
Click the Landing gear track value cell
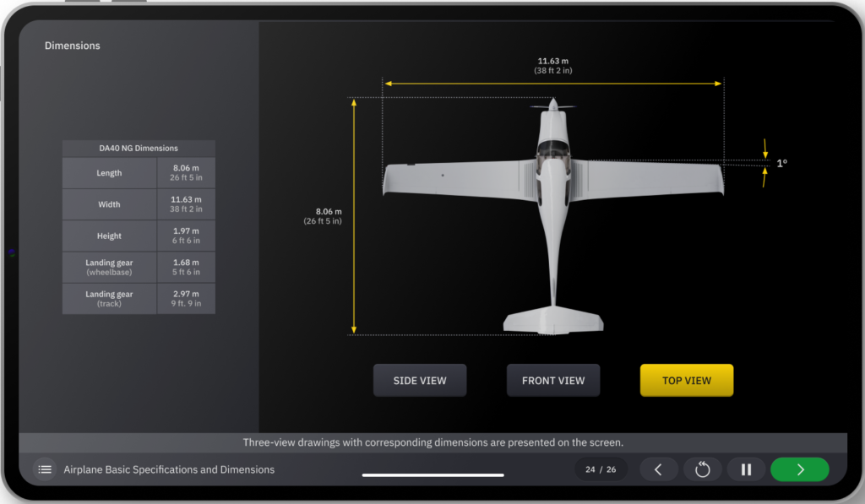186,299
